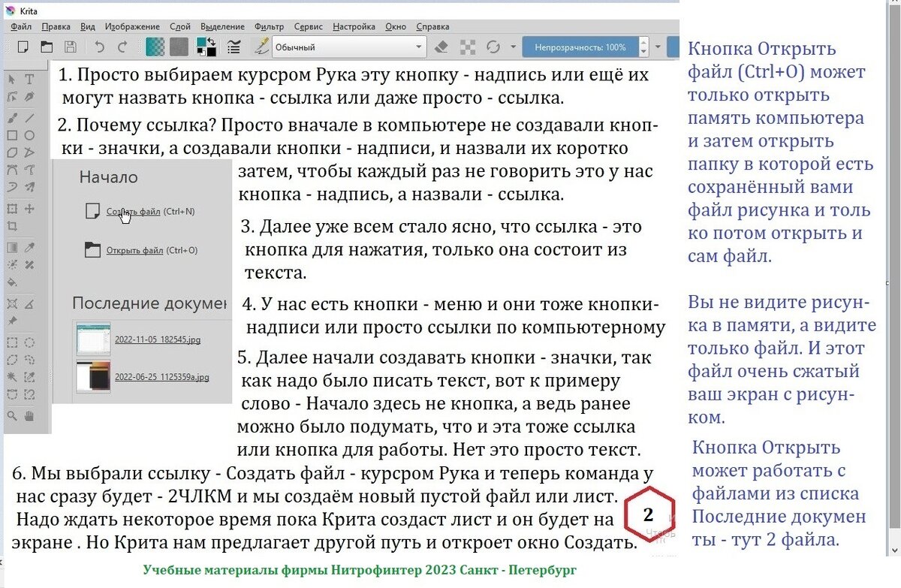The image size is (901, 588).
Task: Click the Открыть файл link
Action: click(134, 251)
